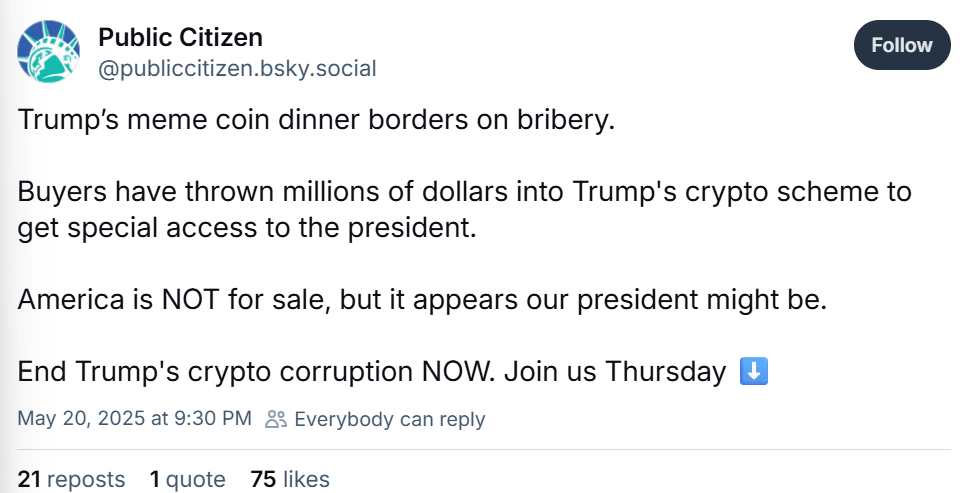972x493 pixels.
Task: Click the blue down-arrow emoji
Action: [x=754, y=371]
